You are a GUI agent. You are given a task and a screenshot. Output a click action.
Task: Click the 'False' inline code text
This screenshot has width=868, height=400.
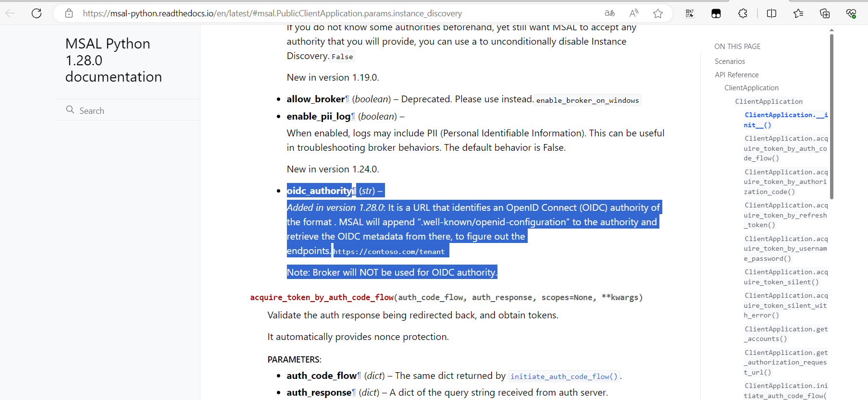coord(342,57)
